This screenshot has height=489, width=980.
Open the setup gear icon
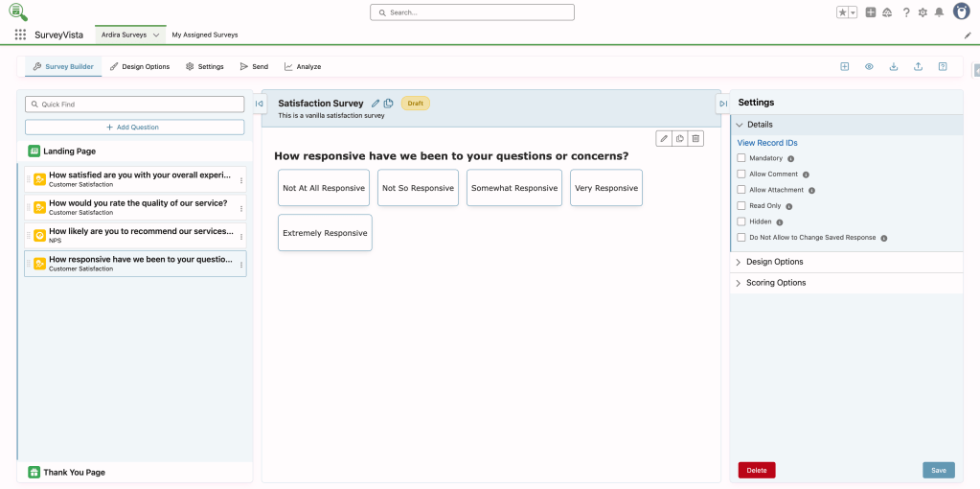923,12
